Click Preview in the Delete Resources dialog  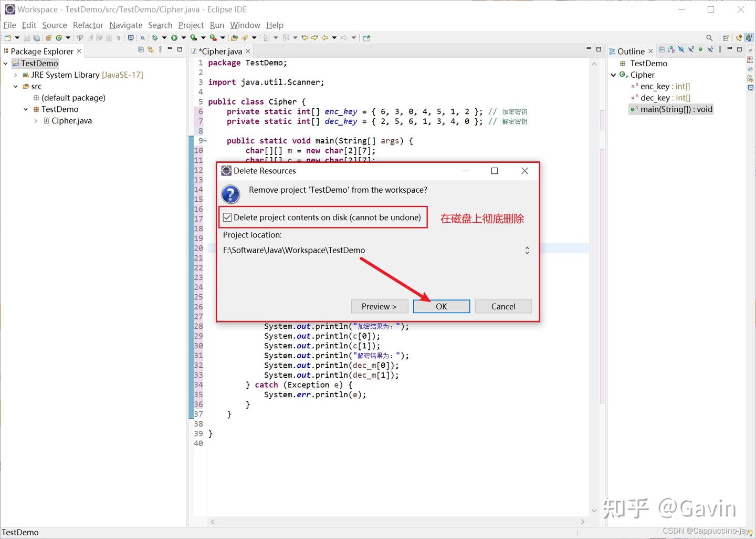click(379, 306)
